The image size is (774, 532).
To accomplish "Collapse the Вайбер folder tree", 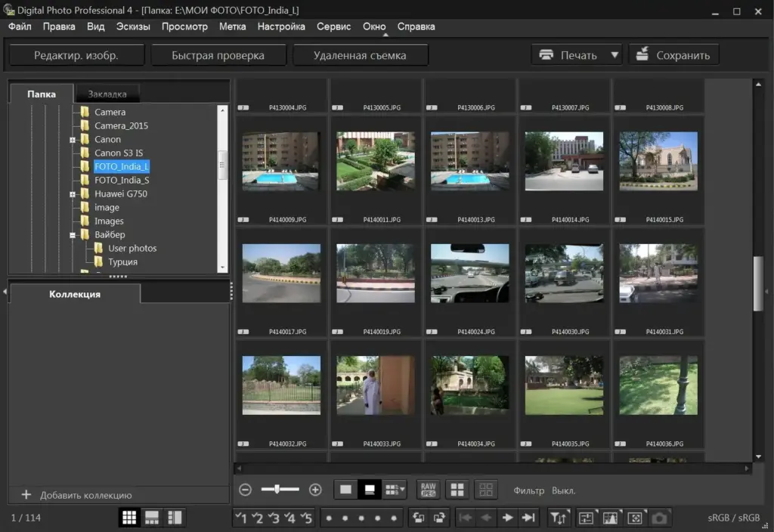I will tap(73, 236).
